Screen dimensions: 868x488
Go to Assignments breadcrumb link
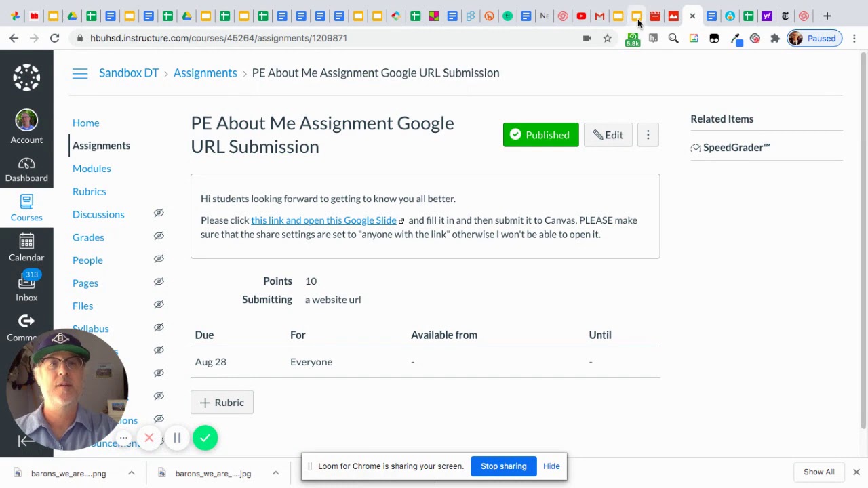click(205, 73)
